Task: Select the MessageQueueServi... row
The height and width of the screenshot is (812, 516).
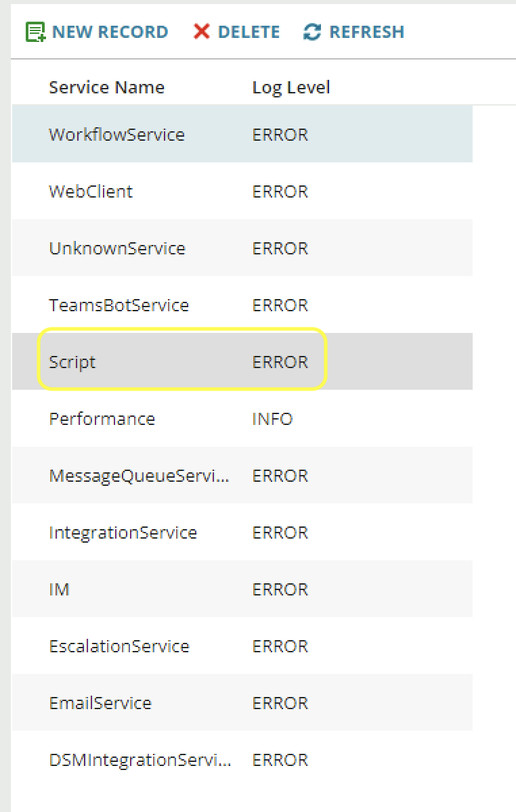Action: [x=242, y=475]
